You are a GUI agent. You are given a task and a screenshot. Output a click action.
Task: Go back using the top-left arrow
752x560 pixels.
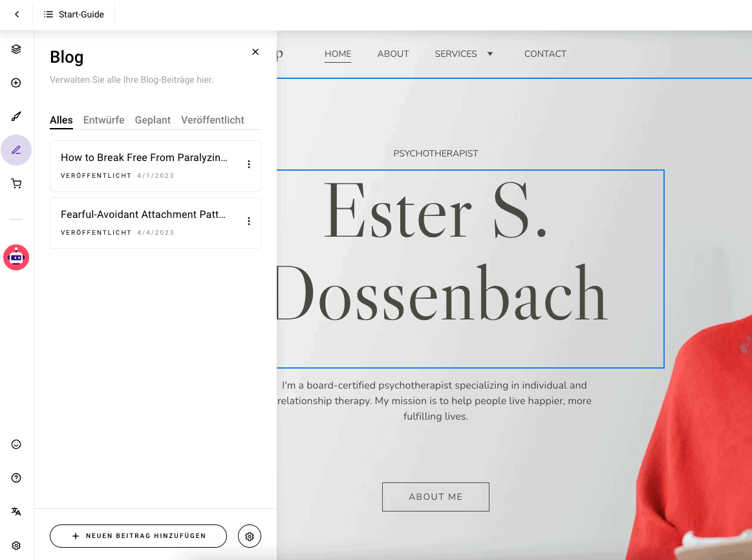coord(17,14)
